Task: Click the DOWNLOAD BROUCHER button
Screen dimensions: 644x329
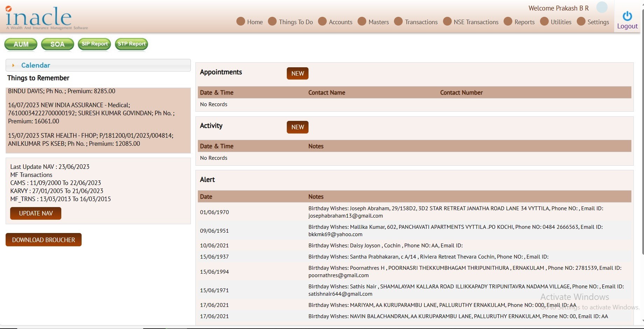Action: tap(43, 240)
